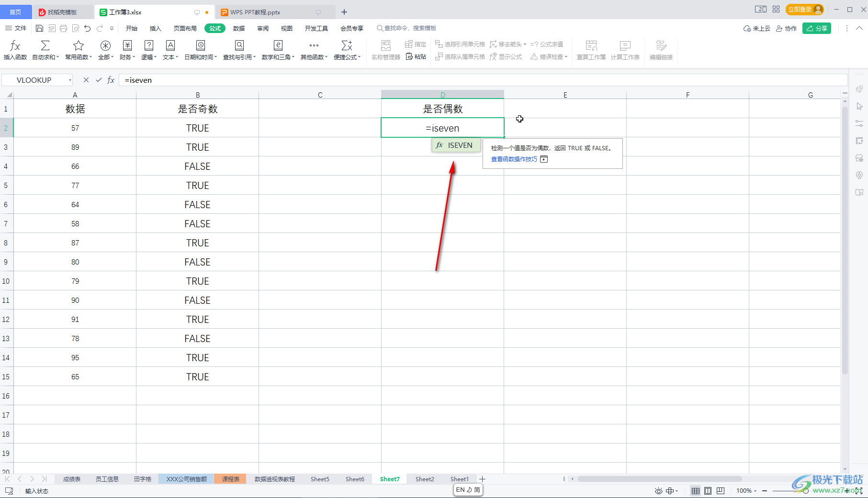The height and width of the screenshot is (498, 868).
Task: Click the 立即登录 (Login) button
Action: 804,9
